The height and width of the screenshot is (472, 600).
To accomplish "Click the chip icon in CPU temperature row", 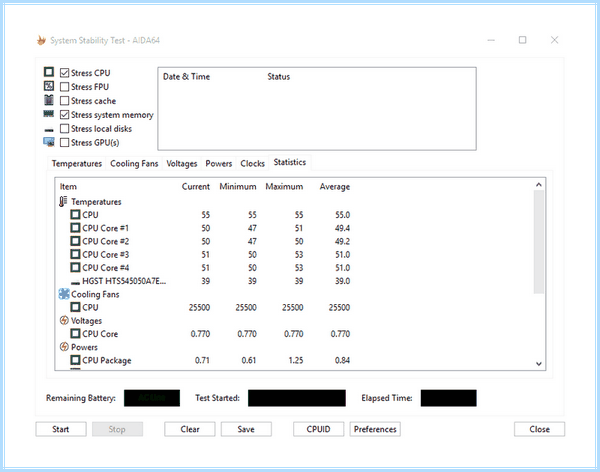I will pos(75,214).
